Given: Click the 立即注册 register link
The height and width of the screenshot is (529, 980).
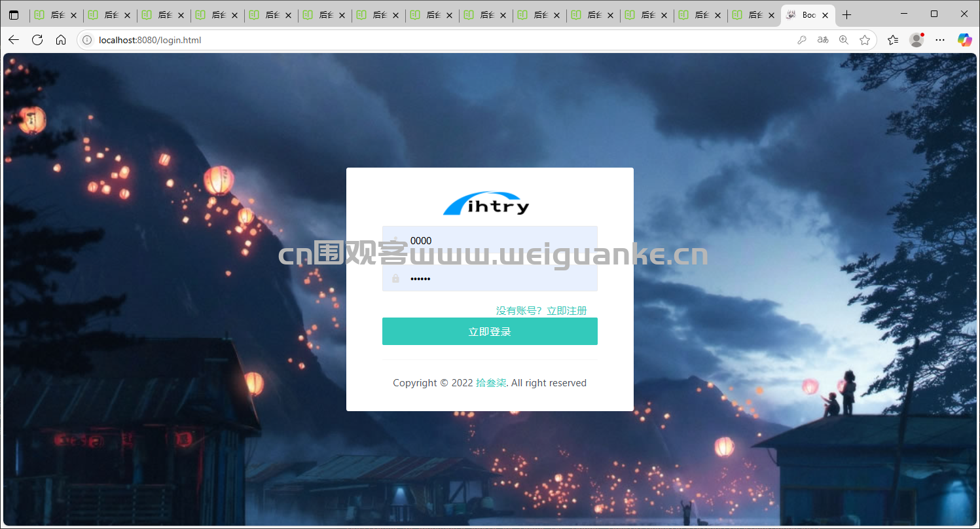Looking at the screenshot, I should click(567, 310).
